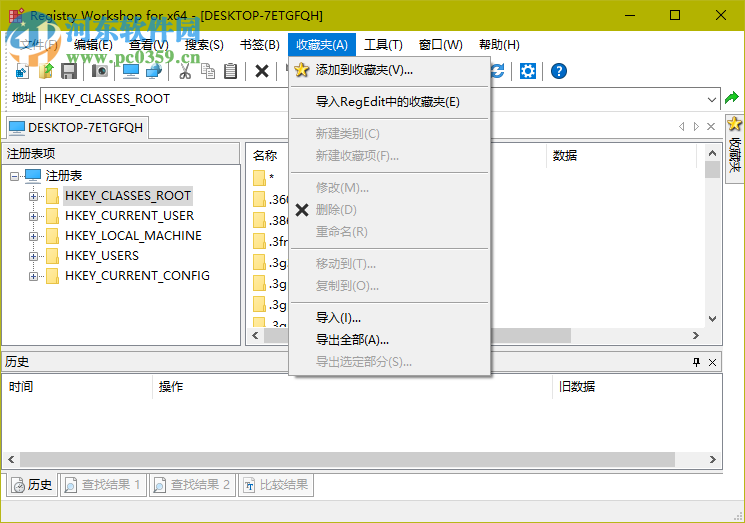
Task: Click the refresh icon in toolbar
Action: [497, 71]
